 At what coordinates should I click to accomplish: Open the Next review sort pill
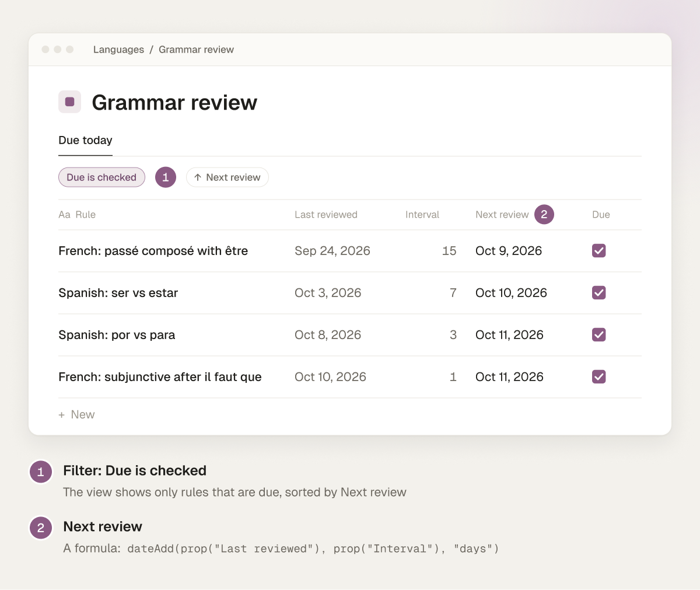click(x=227, y=177)
